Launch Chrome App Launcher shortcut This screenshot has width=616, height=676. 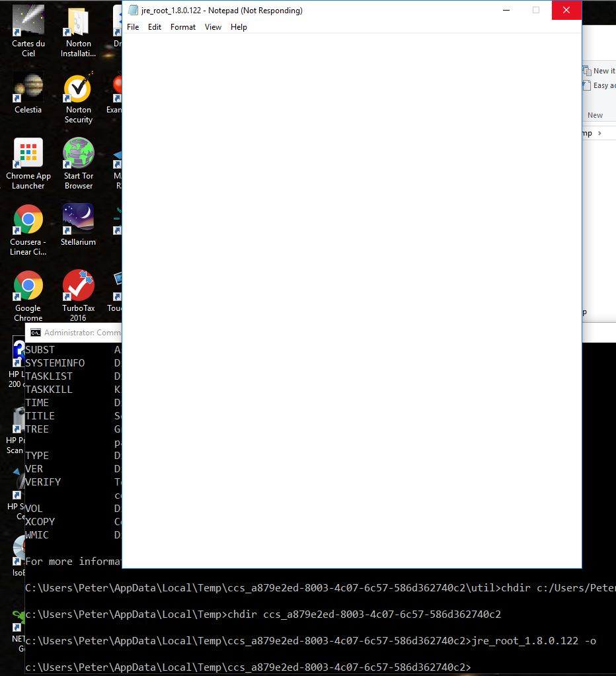[x=28, y=164]
